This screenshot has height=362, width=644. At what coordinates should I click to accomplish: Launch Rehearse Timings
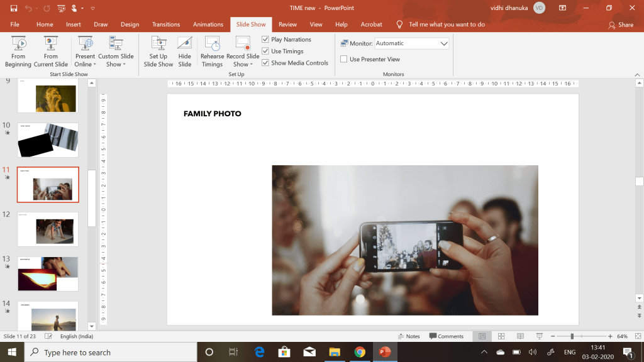pyautogui.click(x=212, y=51)
